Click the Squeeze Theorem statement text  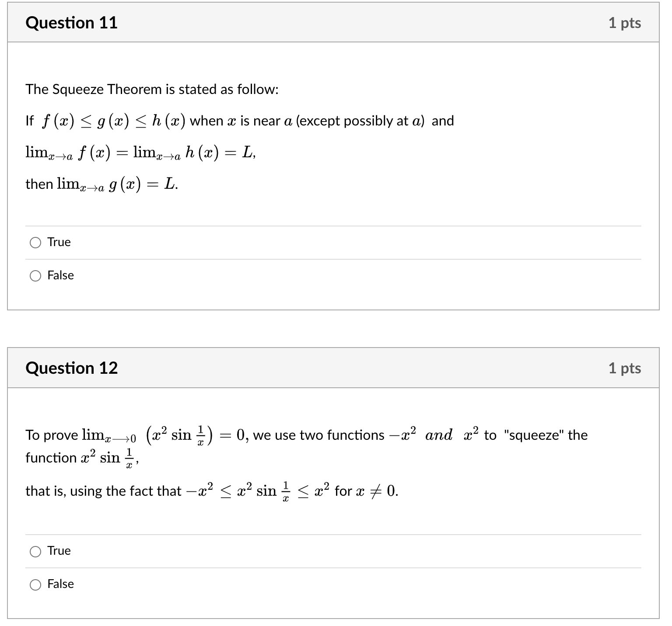pos(152,90)
